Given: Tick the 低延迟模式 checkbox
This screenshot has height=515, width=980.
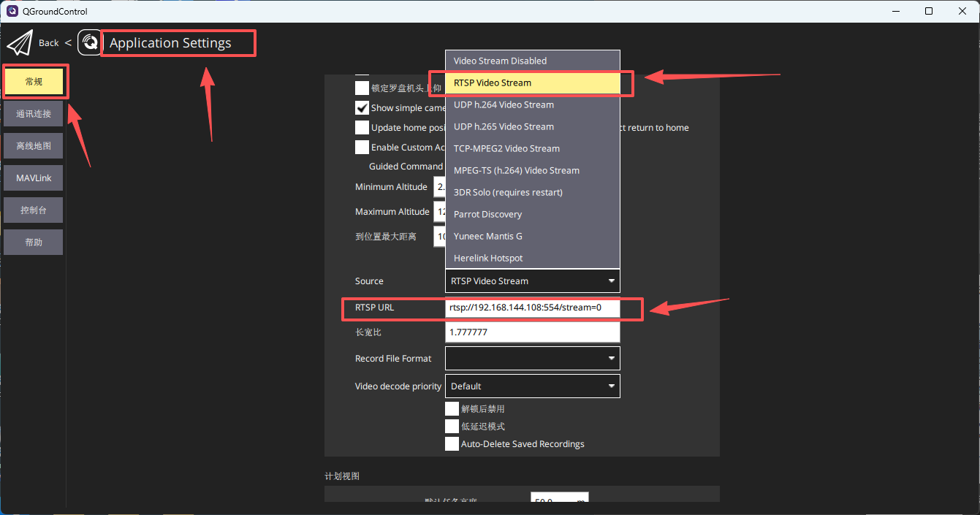Looking at the screenshot, I should (x=452, y=426).
